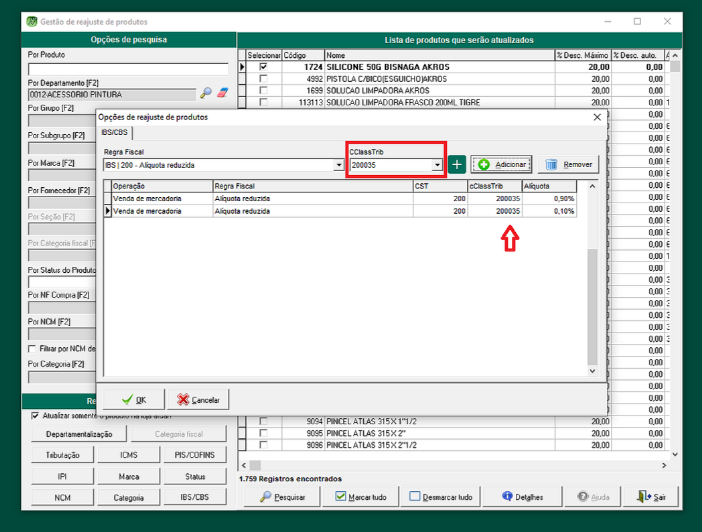Select checkbox for PISTOLA C/BICO(ESGUICHO)AKROS
The height and width of the screenshot is (532, 702).
pyautogui.click(x=263, y=78)
